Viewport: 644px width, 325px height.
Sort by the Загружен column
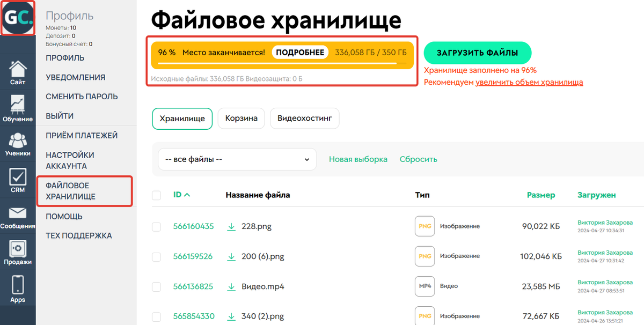(x=596, y=195)
